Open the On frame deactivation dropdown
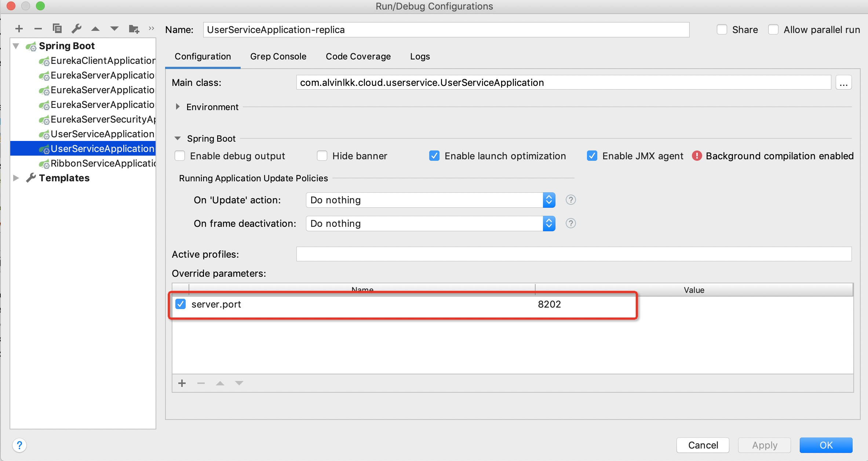The image size is (868, 461). tap(430, 224)
